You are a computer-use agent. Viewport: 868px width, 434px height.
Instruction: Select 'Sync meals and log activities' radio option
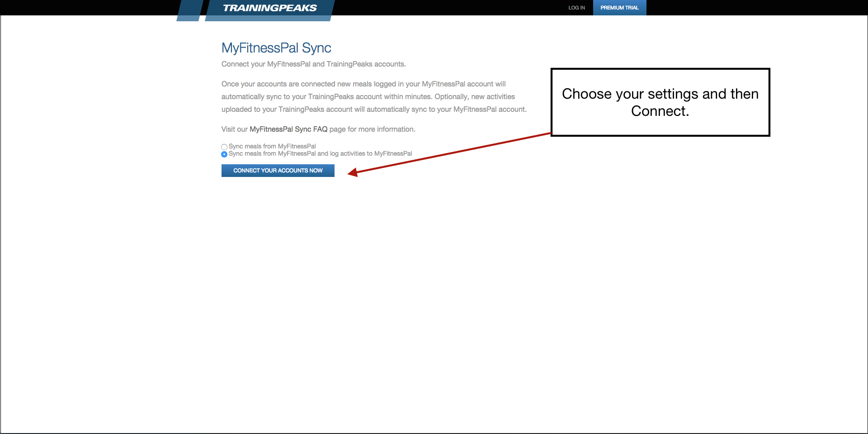click(x=224, y=154)
